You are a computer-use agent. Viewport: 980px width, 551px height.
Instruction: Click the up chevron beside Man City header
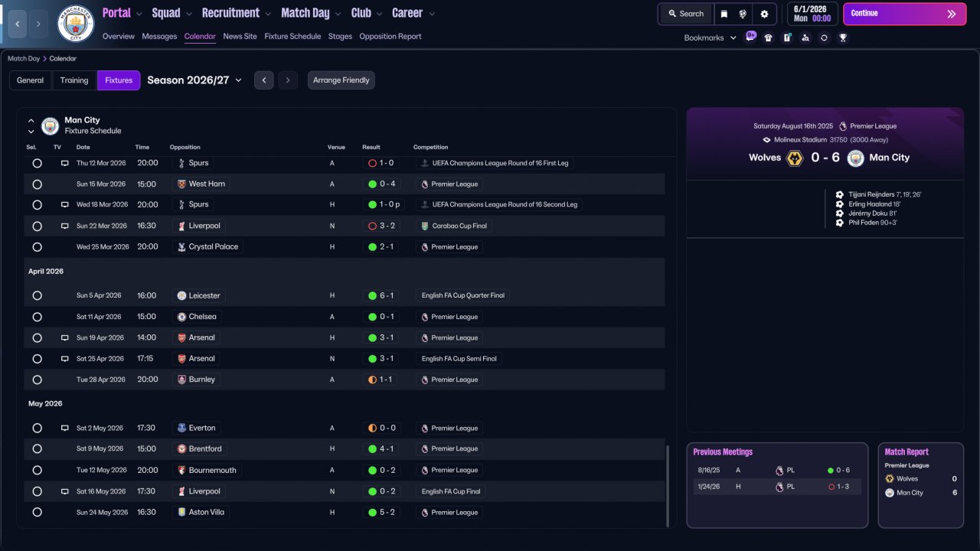pos(31,120)
